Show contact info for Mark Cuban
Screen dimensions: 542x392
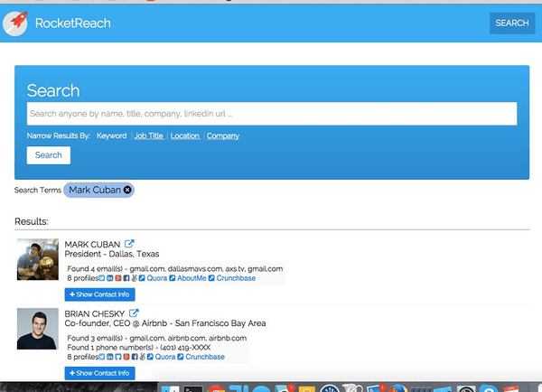tap(99, 294)
